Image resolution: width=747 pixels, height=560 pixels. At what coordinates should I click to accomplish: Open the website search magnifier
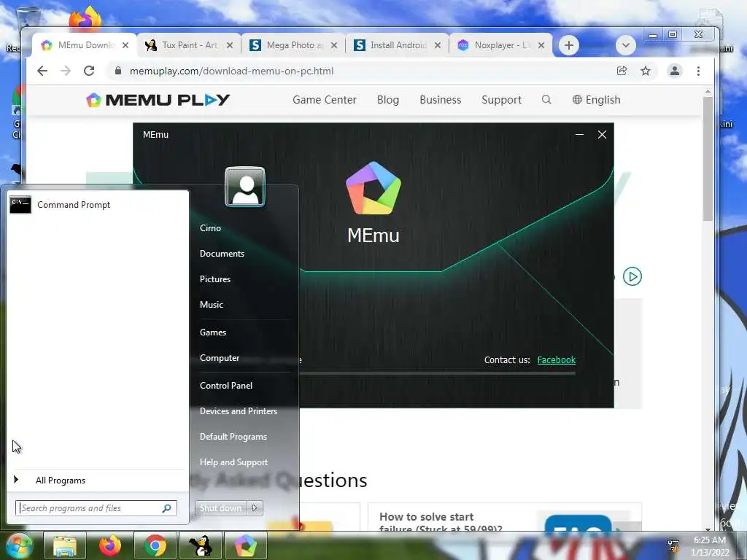pos(546,99)
